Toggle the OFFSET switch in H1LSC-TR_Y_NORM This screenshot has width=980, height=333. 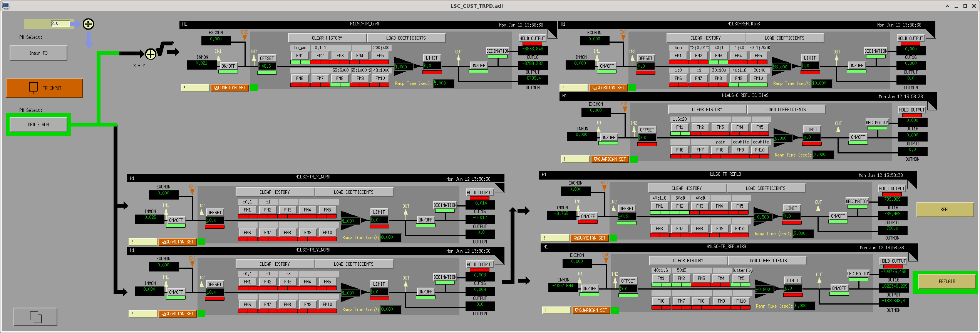coord(214,285)
